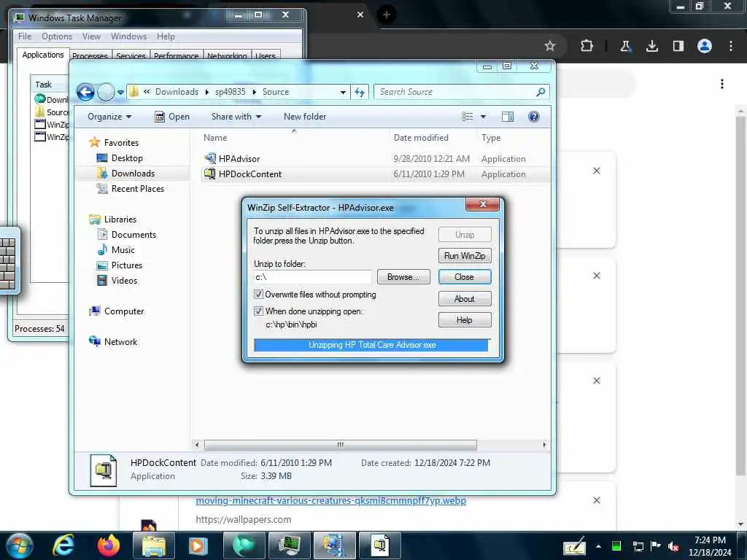
Task: Click Open in the Explorer toolbar
Action: tap(172, 117)
